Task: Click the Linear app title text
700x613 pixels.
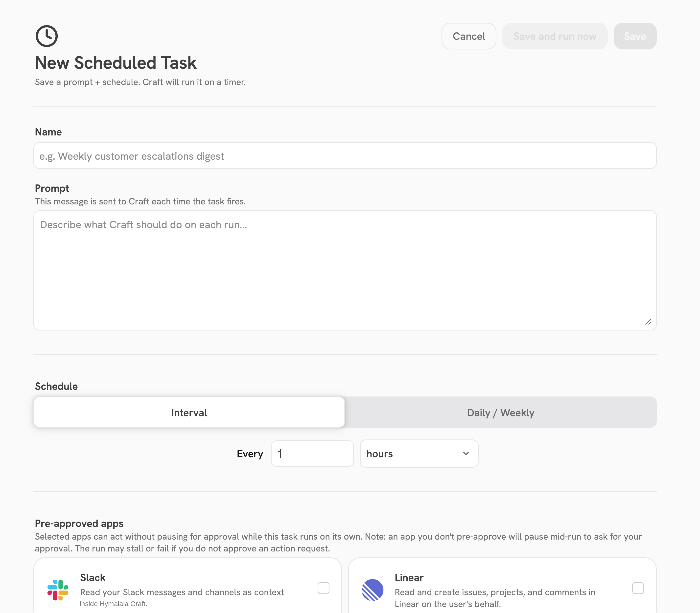Action: point(409,577)
